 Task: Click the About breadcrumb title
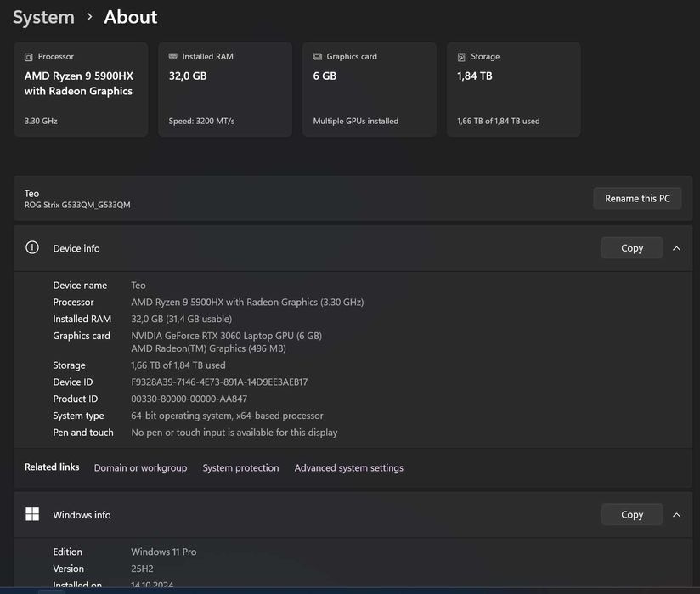point(130,17)
